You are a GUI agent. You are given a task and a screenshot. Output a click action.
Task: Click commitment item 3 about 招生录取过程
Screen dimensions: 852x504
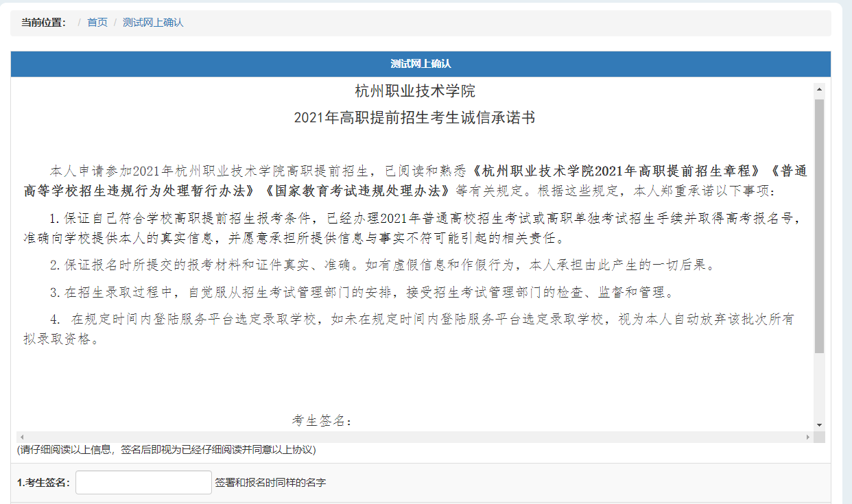[362, 293]
